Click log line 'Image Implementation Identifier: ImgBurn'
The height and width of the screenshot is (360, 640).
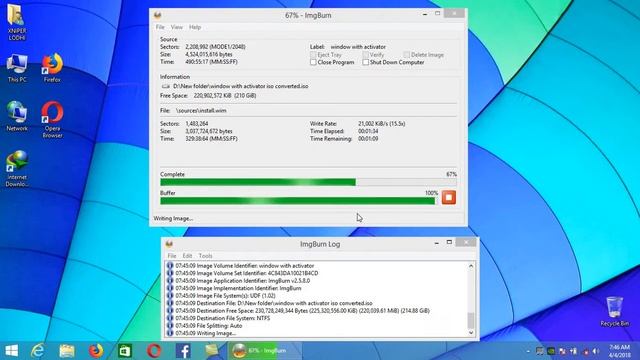coord(238,288)
